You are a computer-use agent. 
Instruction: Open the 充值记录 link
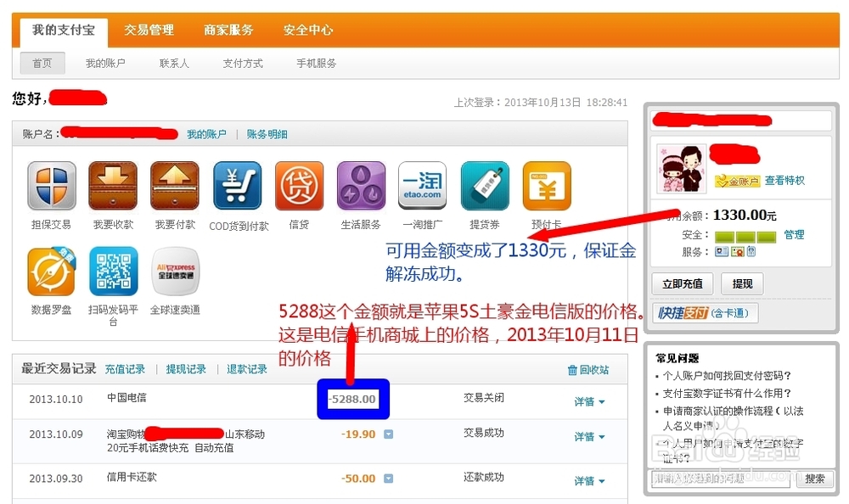click(125, 369)
